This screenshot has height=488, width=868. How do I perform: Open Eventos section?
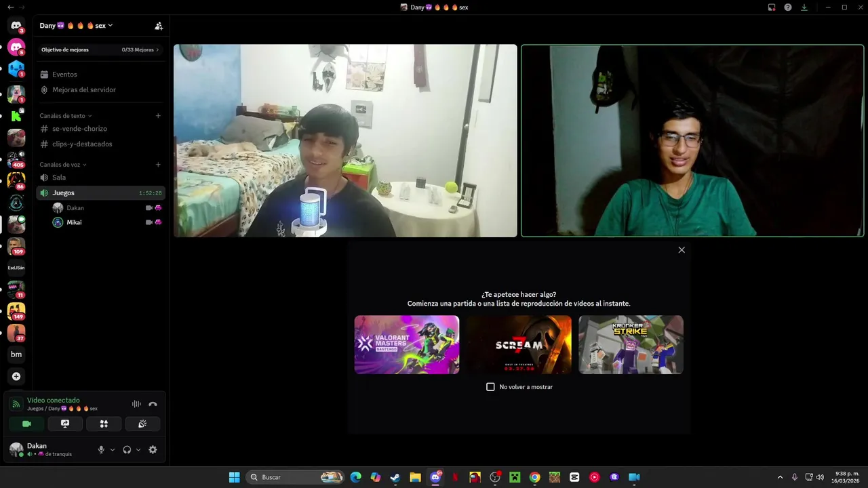tap(100, 75)
